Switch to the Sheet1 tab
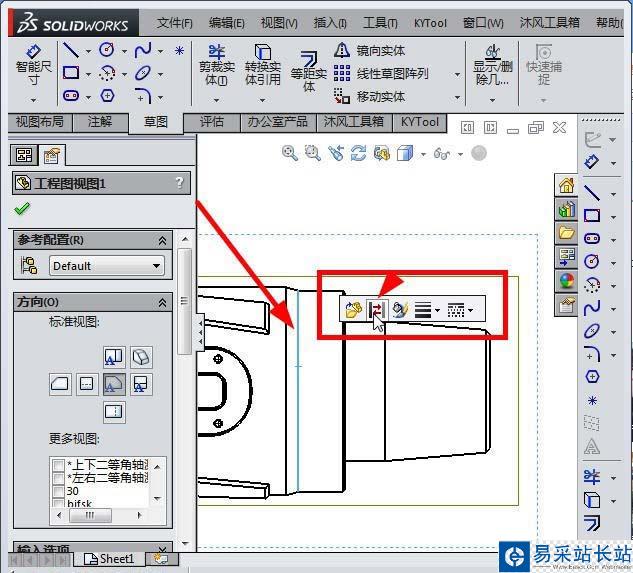This screenshot has width=633, height=573. click(109, 559)
